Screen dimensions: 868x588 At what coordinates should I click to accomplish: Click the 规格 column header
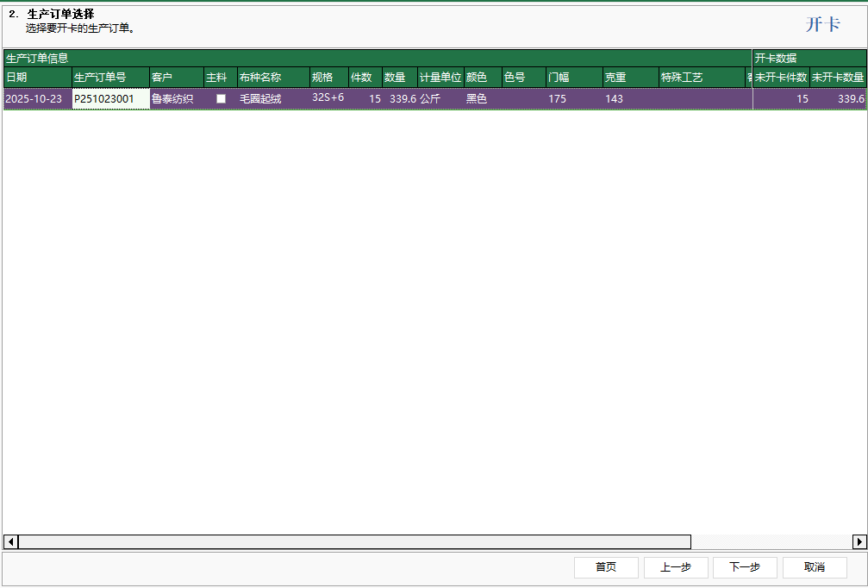pos(328,78)
